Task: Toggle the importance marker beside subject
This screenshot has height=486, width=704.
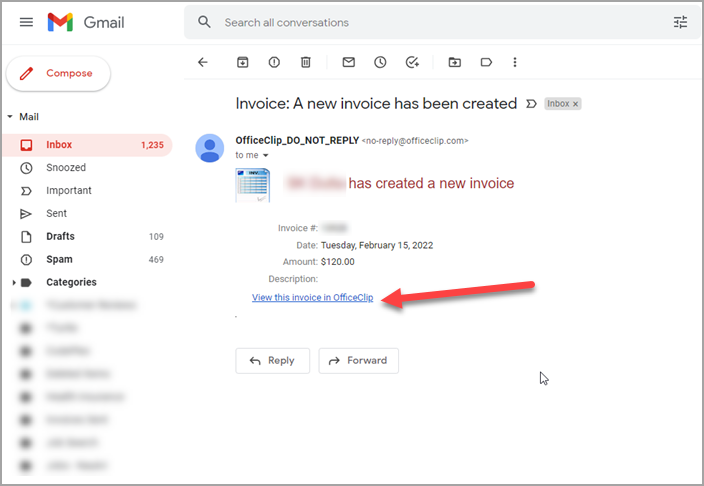Action: pyautogui.click(x=531, y=104)
